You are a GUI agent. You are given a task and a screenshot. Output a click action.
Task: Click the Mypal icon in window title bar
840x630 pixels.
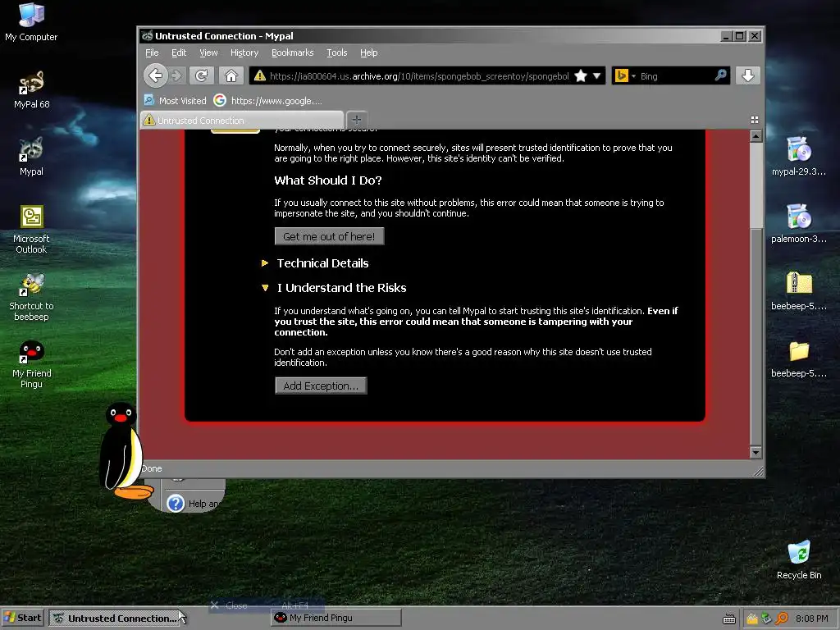coord(147,36)
